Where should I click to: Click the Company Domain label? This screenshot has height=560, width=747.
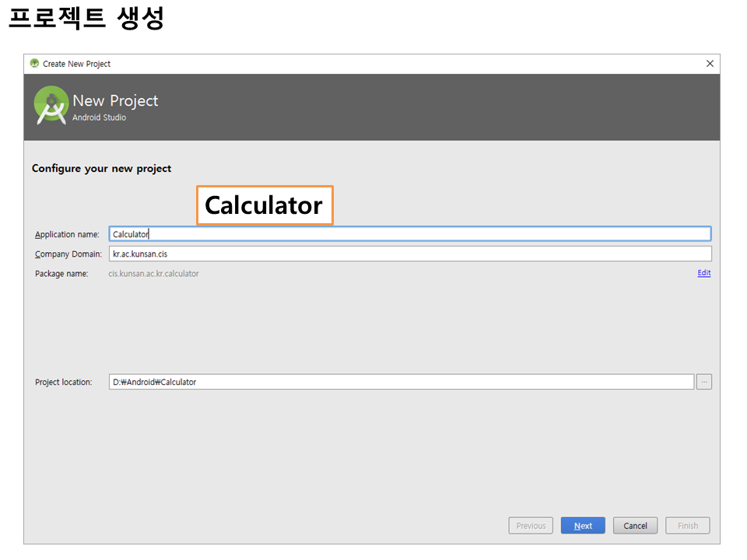(68, 254)
